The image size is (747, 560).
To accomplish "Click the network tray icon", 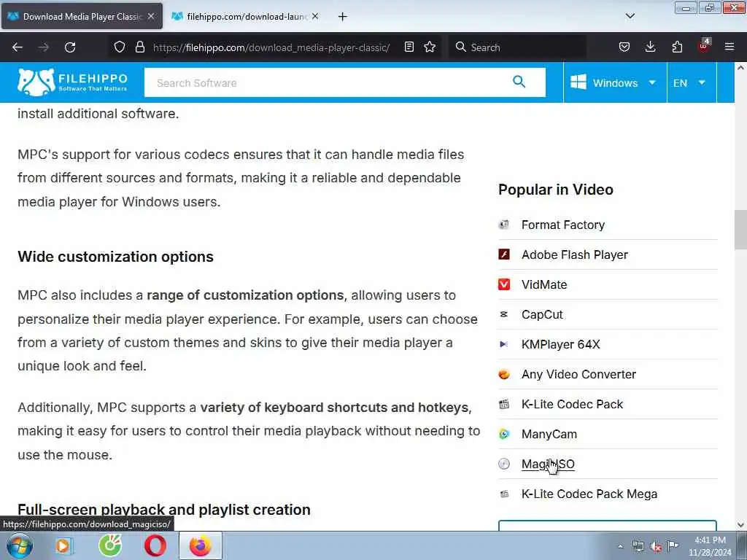I will pos(638,547).
